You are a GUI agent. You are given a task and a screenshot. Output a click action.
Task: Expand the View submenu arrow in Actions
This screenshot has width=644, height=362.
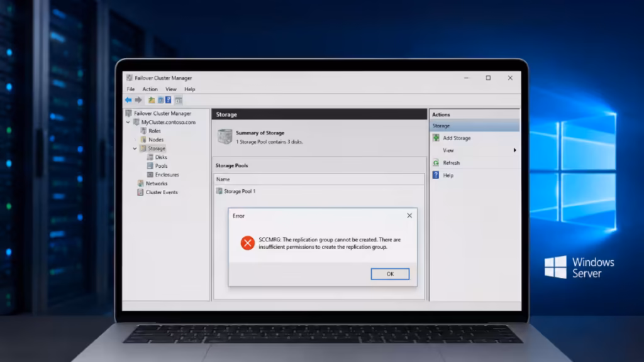point(514,150)
